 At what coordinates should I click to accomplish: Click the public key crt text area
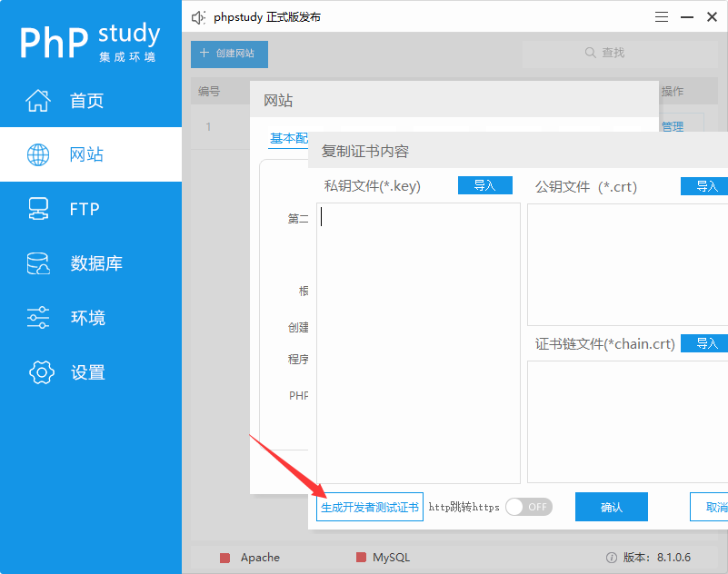click(628, 264)
